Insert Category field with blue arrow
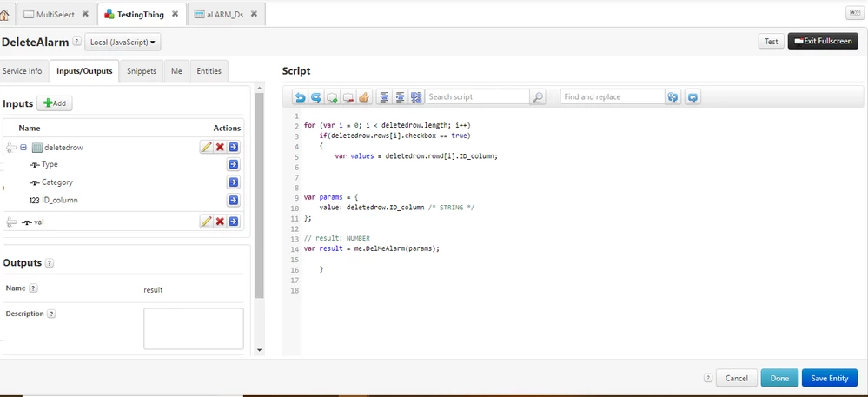Screen dimensions: 868x397 (234, 182)
